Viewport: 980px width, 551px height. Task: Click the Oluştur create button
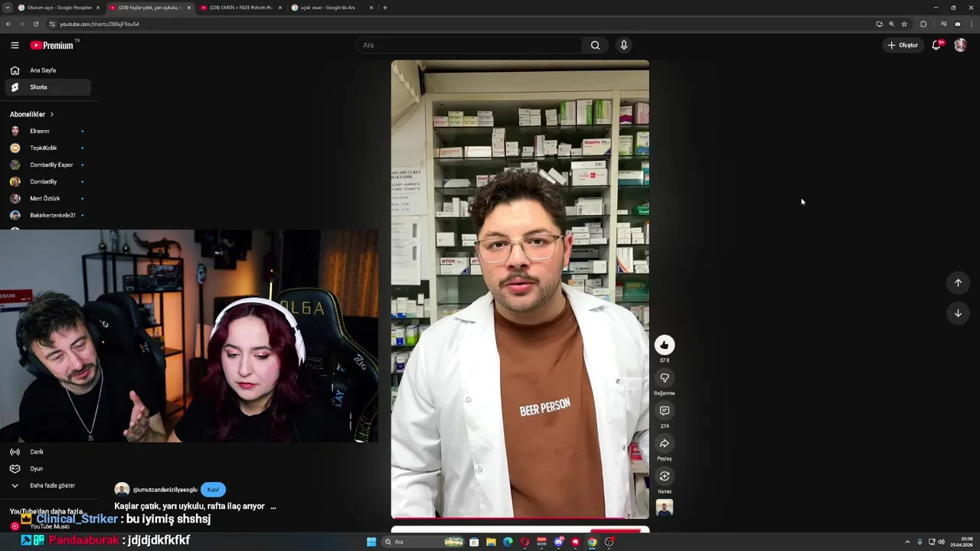click(903, 45)
